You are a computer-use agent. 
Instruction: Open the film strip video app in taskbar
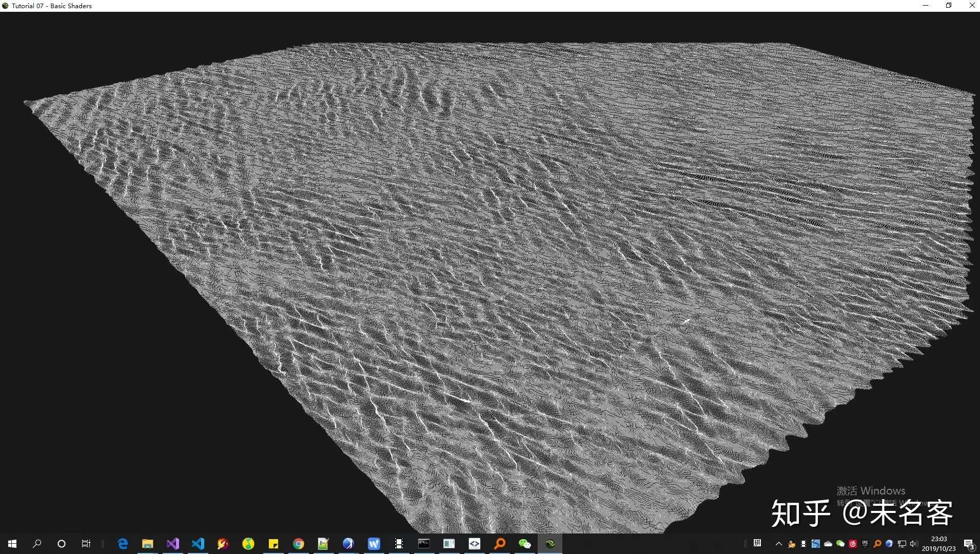pos(399,544)
